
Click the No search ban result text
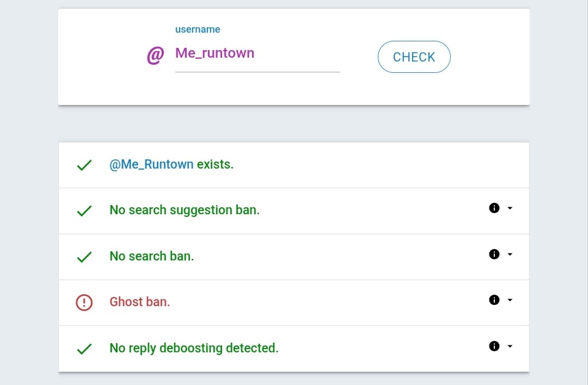coord(152,256)
